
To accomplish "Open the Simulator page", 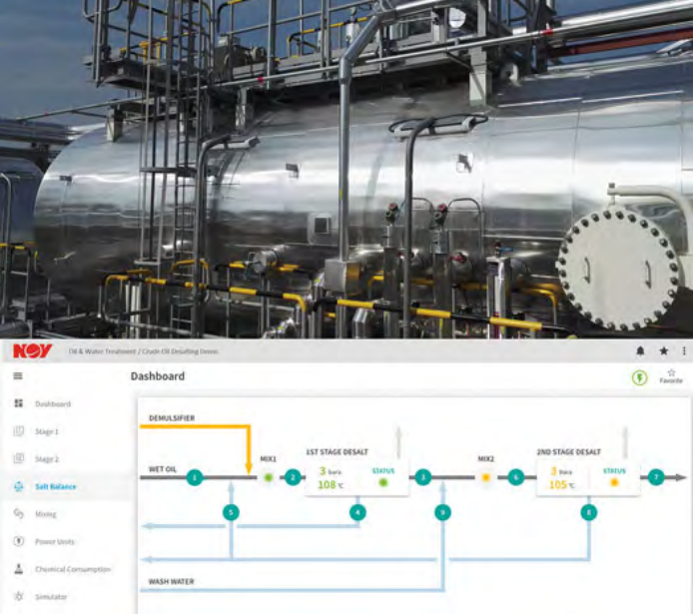I will click(x=50, y=596).
